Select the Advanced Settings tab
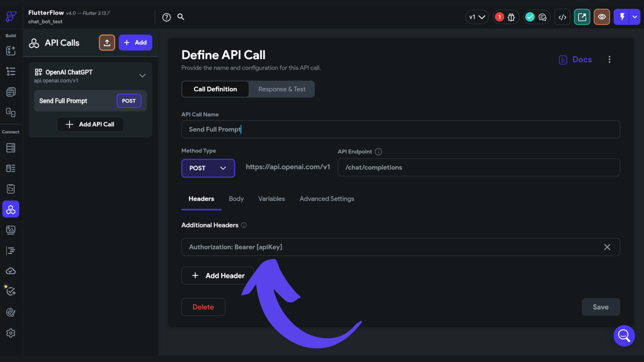The width and height of the screenshot is (644, 362). coord(327,199)
